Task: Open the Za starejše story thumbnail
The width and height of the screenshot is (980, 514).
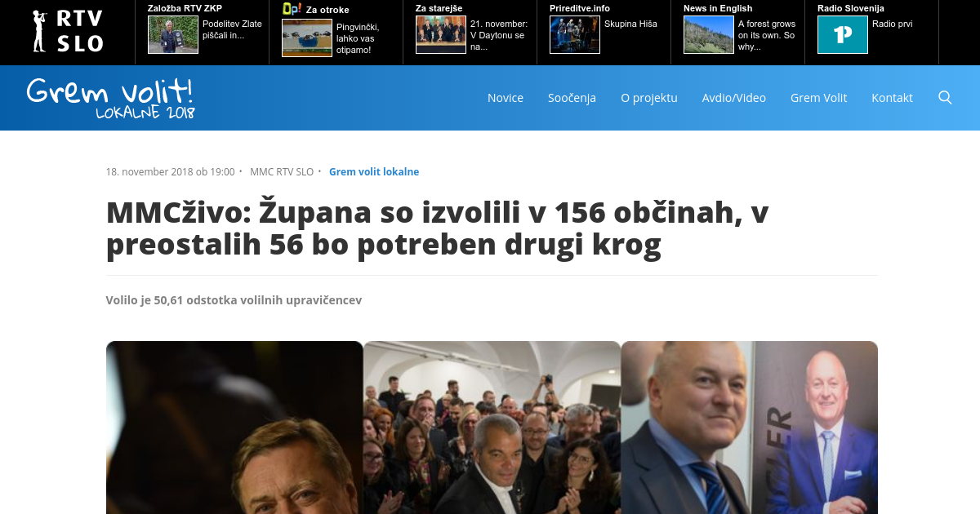Action: (x=441, y=35)
